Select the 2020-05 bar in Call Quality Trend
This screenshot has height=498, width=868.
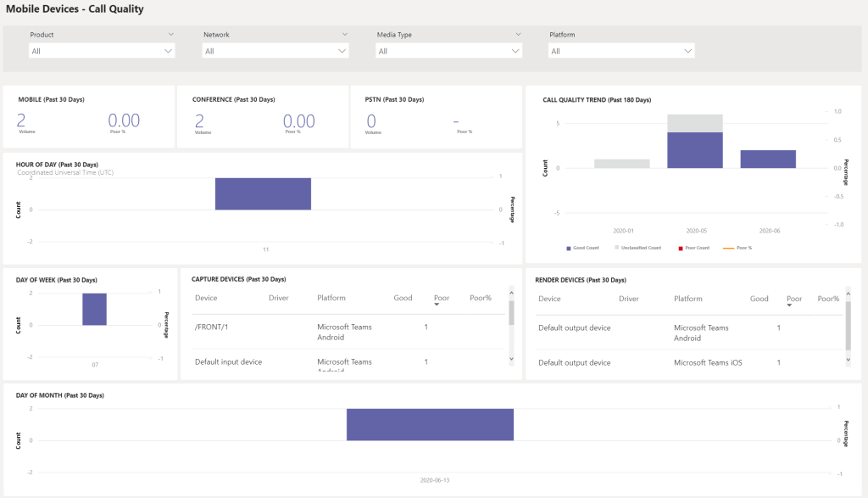click(x=694, y=149)
